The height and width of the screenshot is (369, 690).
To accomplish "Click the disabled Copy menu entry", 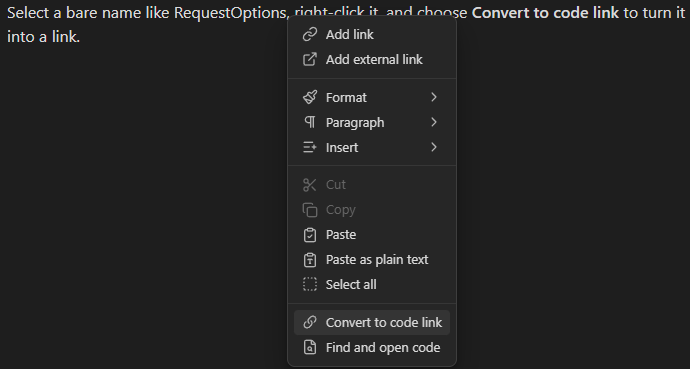I will 372,210.
